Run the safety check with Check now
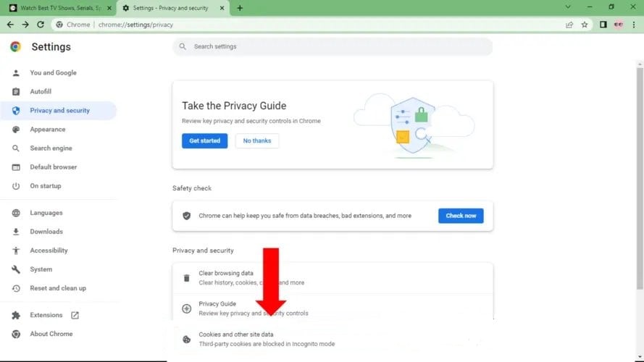Image resolution: width=644 pixels, height=362 pixels. (461, 216)
